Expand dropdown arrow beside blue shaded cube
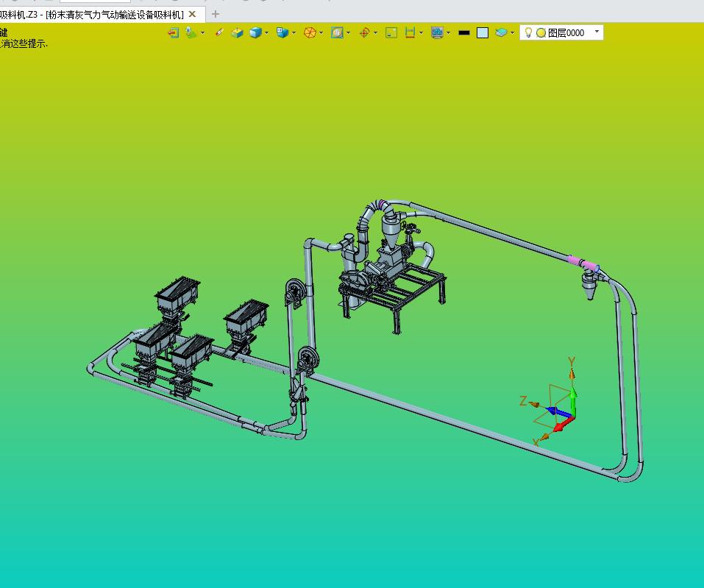Image resolution: width=704 pixels, height=588 pixels. coord(266,32)
